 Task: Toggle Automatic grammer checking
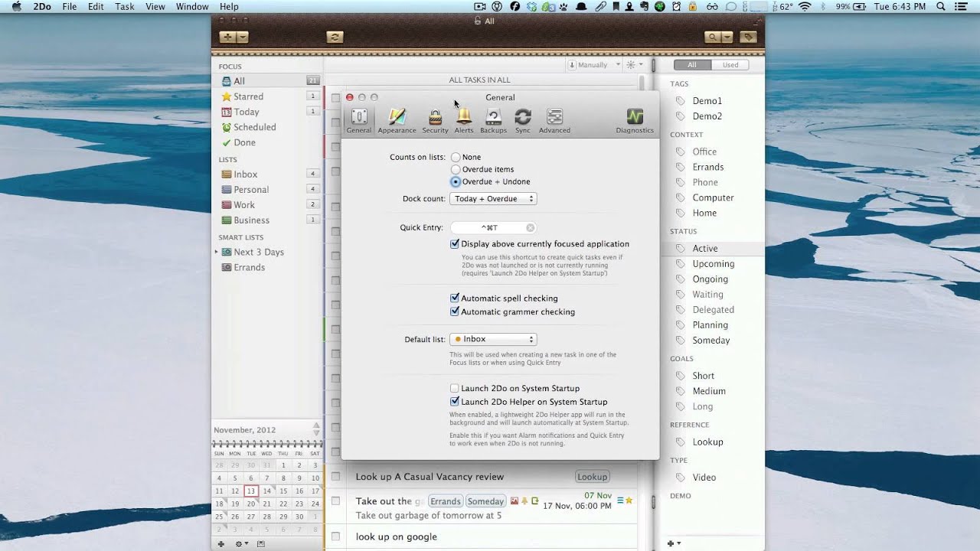[x=455, y=311]
